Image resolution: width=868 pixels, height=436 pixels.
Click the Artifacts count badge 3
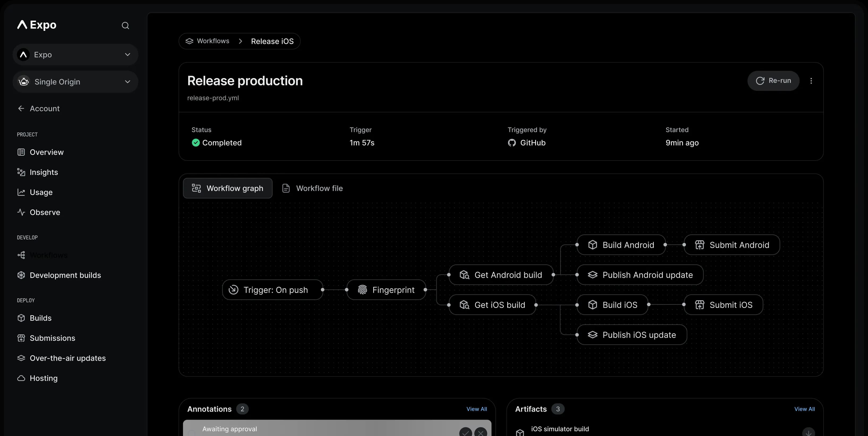pos(558,409)
